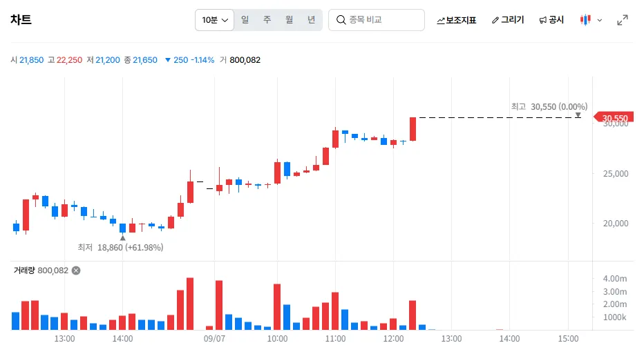The height and width of the screenshot is (354, 644).
Task: Switch to the 월 (monthly) chart tab
Action: coord(289,20)
